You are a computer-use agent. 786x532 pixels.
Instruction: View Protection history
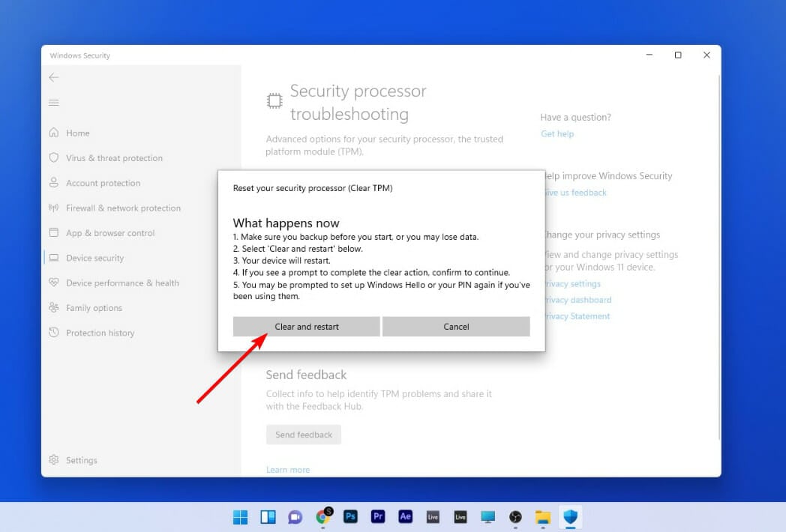pyautogui.click(x=98, y=333)
